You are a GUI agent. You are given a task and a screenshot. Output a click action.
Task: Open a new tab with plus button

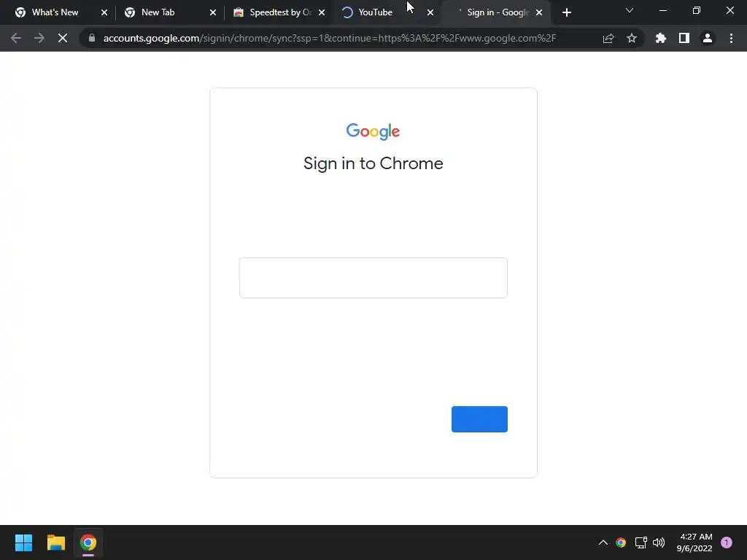point(566,12)
